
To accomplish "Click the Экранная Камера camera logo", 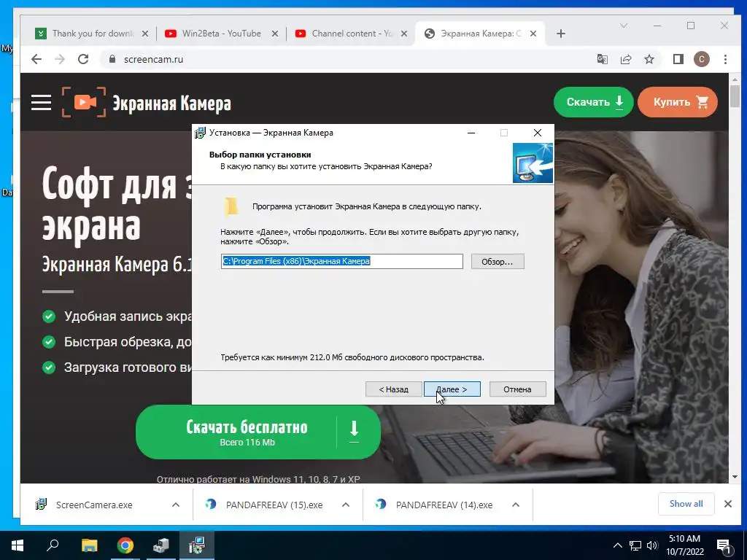I will click(x=84, y=102).
